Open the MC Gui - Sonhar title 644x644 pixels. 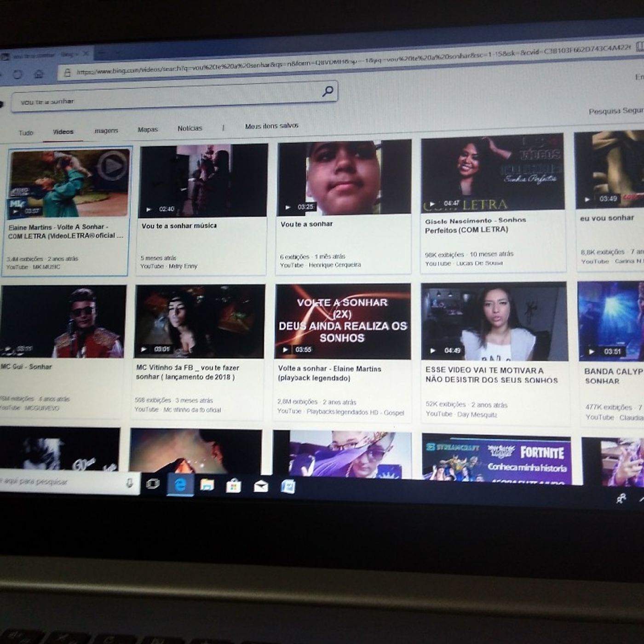click(x=26, y=367)
